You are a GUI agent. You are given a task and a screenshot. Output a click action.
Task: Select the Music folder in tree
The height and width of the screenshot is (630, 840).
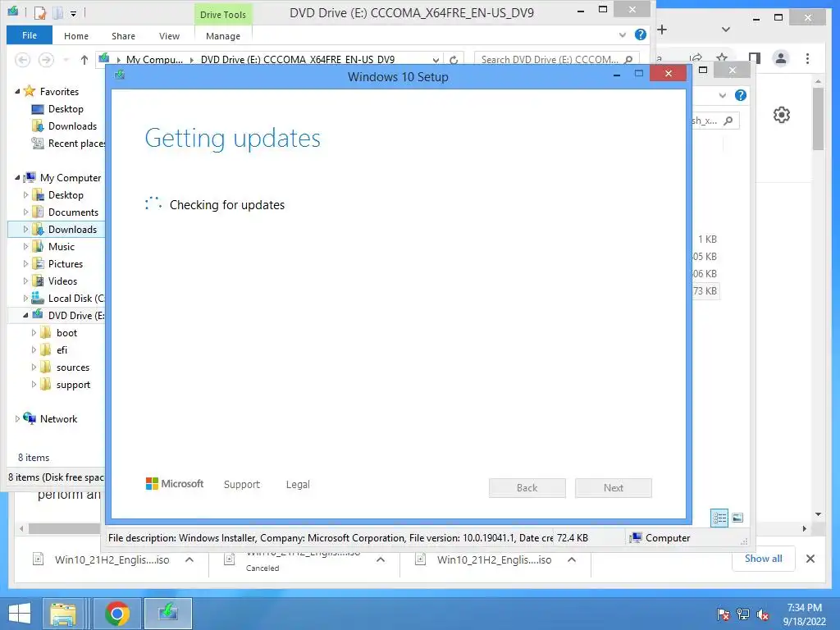pyautogui.click(x=61, y=246)
